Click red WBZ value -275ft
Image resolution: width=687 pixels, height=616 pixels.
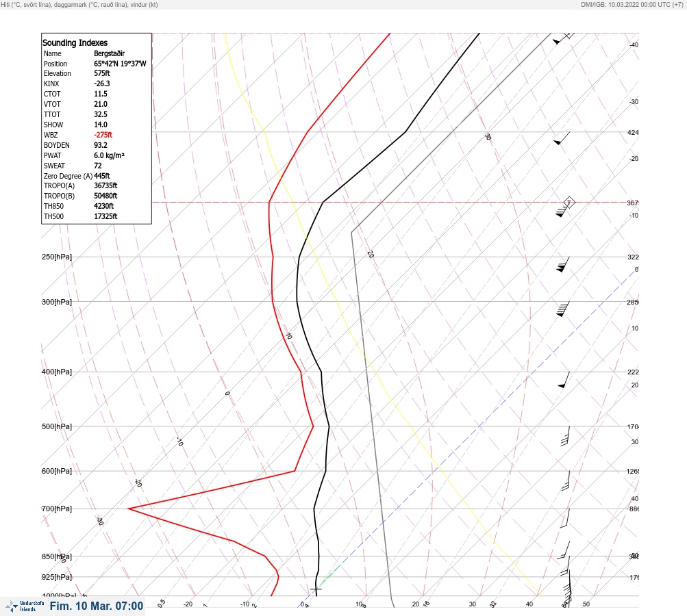point(103,135)
